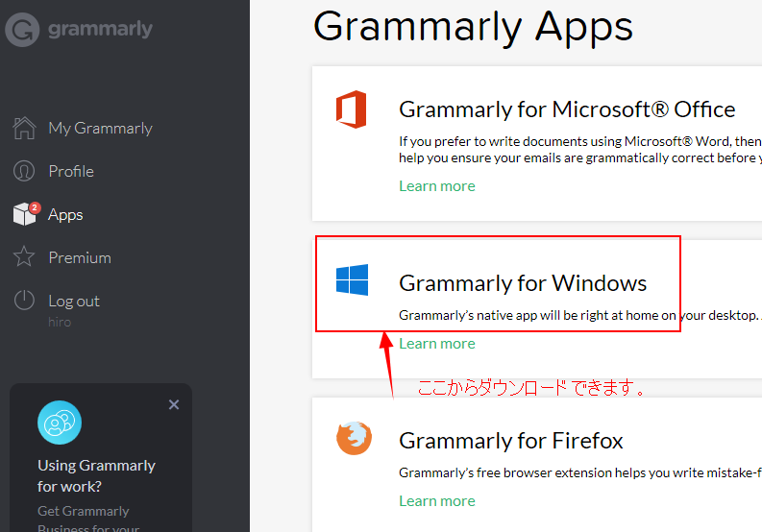Select Apps in the sidebar
Viewport: 762px width, 532px height.
(x=65, y=215)
